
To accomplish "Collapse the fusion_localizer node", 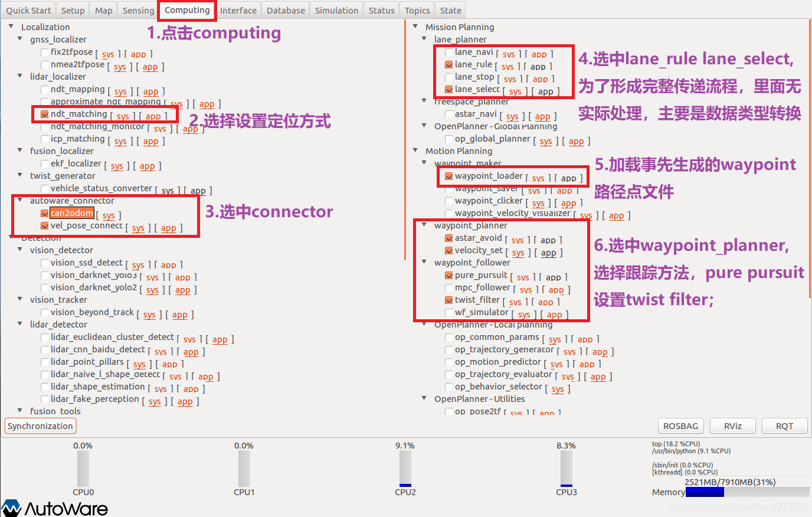I will (x=20, y=150).
